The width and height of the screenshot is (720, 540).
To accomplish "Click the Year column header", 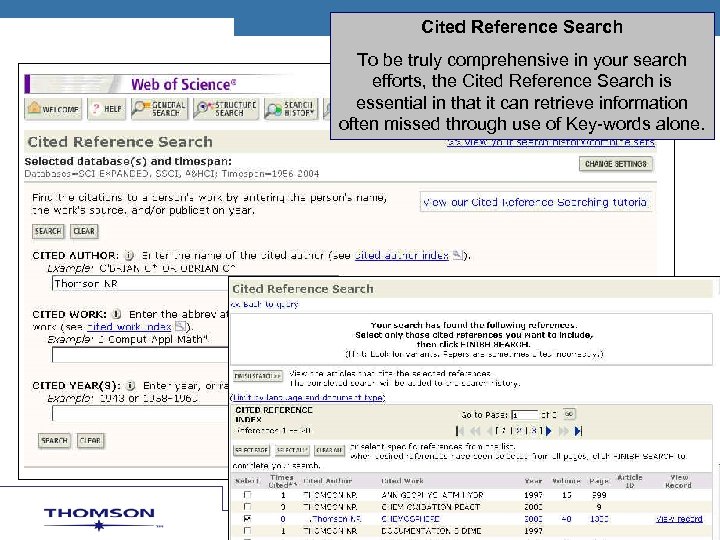I will 533,481.
